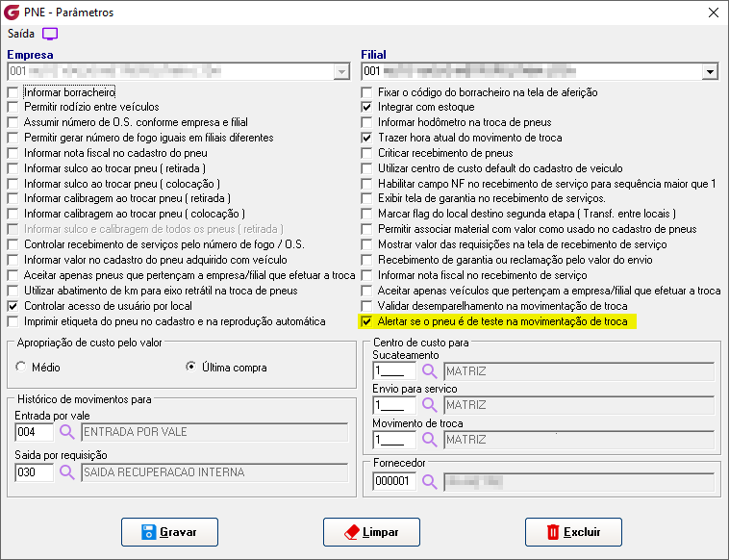This screenshot has width=729, height=560.
Task: Uncheck Controlar acesso de usuário por local
Action: (x=13, y=307)
